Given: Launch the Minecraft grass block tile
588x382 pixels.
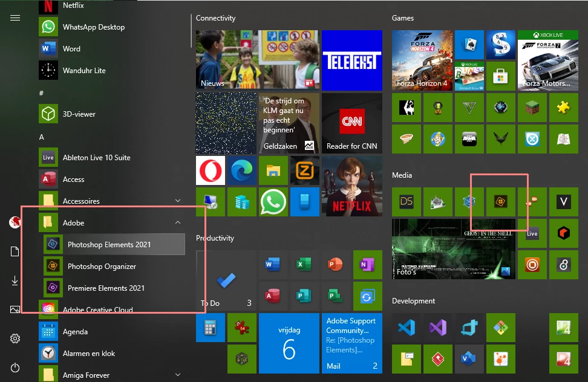Looking at the screenshot, I should click(532, 108).
